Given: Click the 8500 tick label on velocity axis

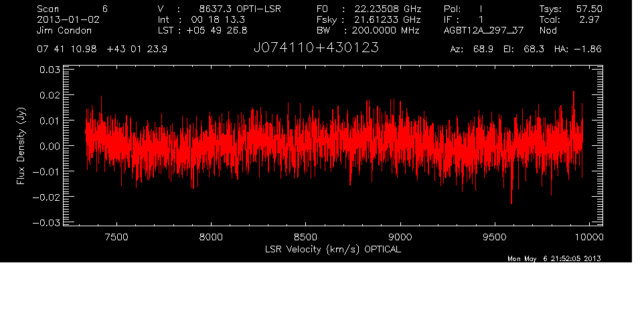Looking at the screenshot, I should (305, 237).
